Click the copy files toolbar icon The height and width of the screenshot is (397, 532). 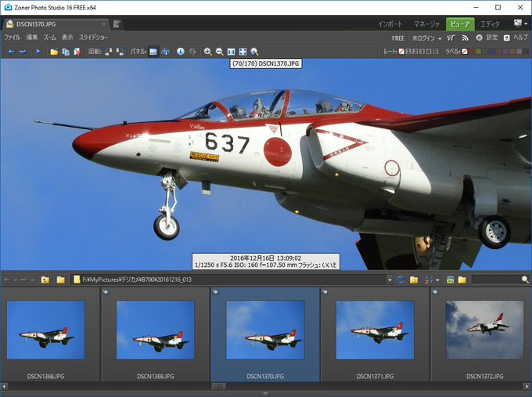[x=66, y=52]
